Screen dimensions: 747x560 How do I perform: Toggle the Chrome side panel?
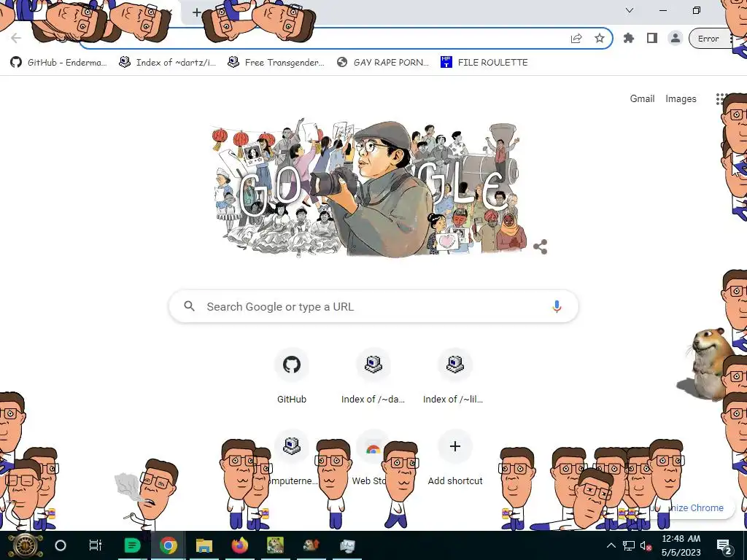click(652, 39)
